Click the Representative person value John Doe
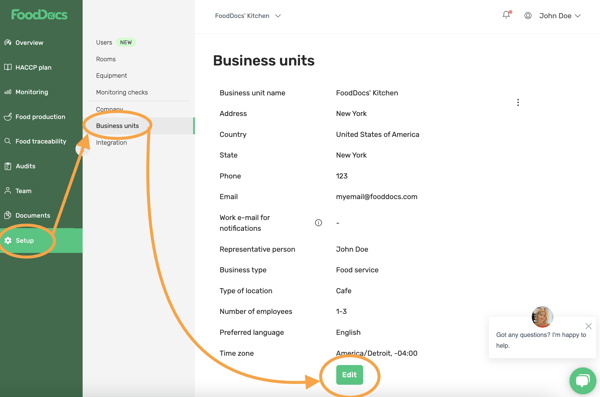 pos(352,249)
